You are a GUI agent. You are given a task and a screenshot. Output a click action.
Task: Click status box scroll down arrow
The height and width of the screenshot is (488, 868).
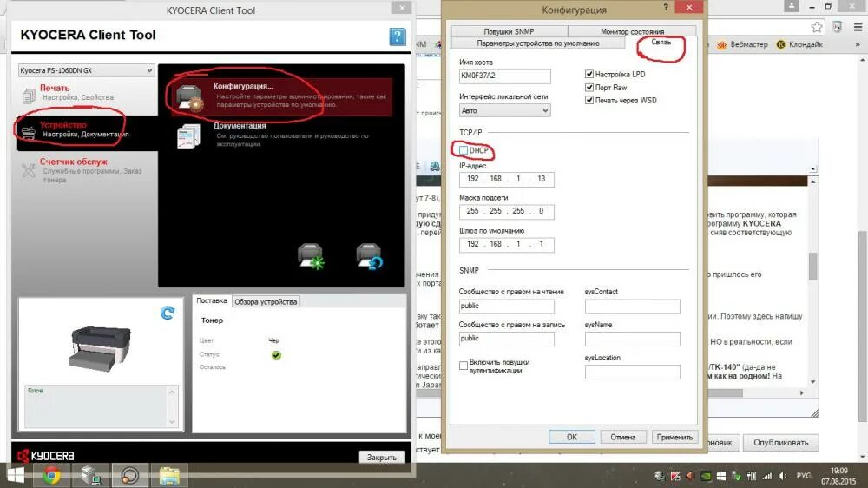(x=172, y=421)
